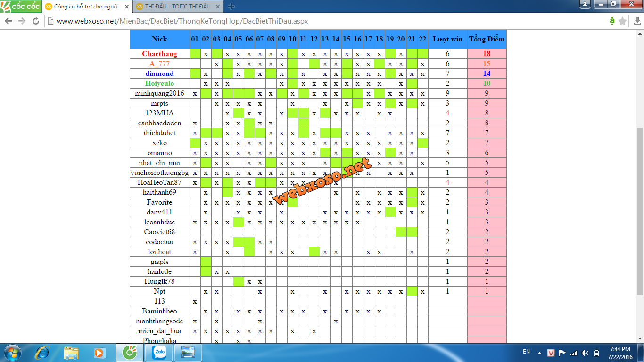The width and height of the screenshot is (644, 362).
Task: Switch to the THI ĐẤU - TOPIC THI ĐẤU tab
Action: [x=177, y=7]
